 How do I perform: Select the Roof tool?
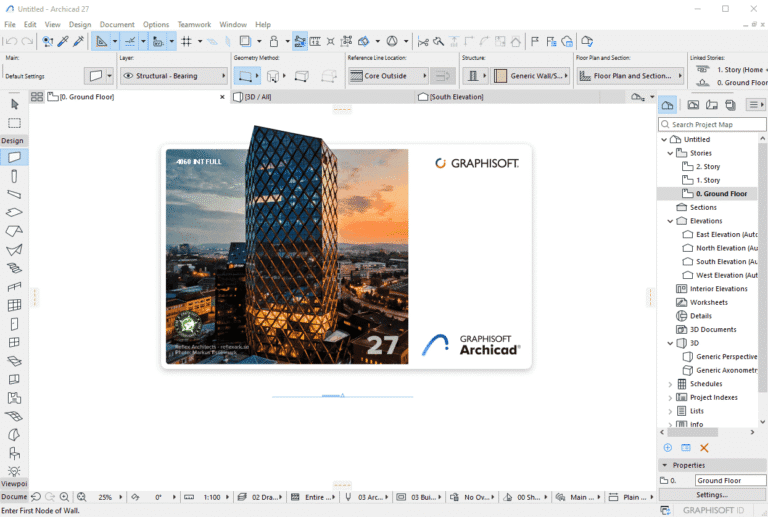(14, 231)
